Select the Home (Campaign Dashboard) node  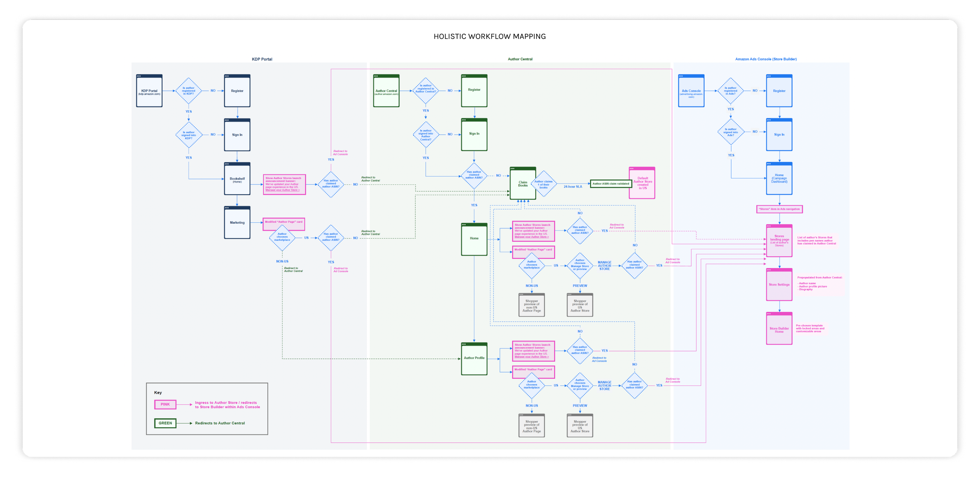pyautogui.click(x=779, y=178)
